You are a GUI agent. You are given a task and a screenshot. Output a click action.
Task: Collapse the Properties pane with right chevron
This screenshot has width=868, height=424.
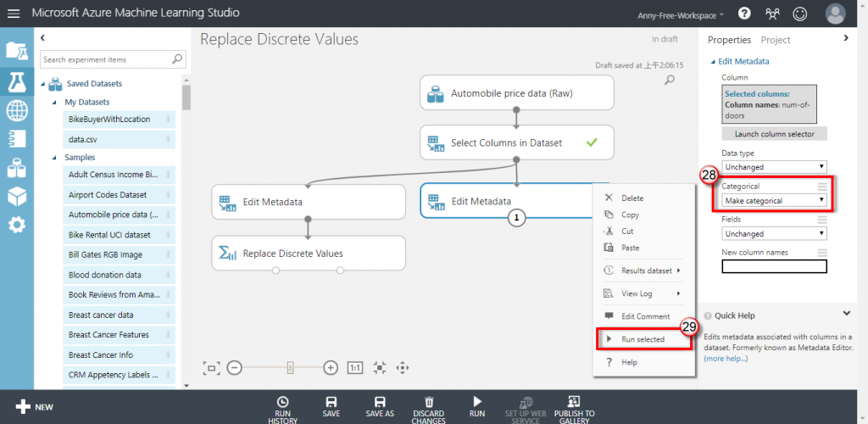(x=845, y=37)
